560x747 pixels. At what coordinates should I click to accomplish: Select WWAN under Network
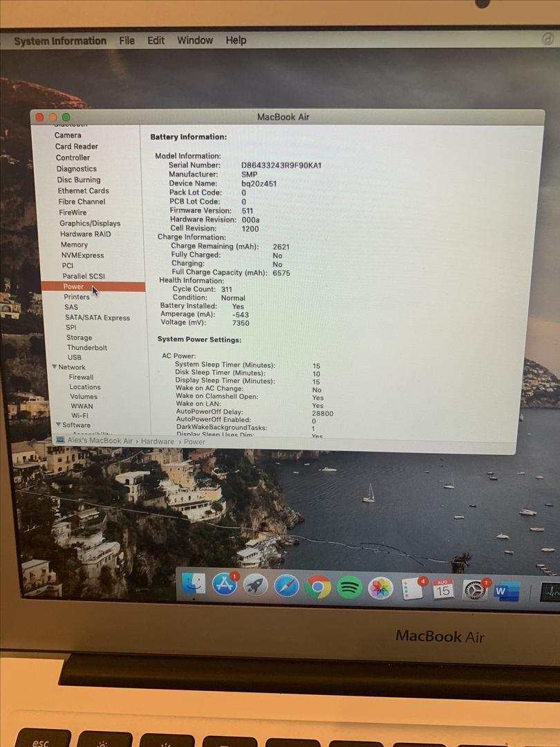(x=82, y=406)
